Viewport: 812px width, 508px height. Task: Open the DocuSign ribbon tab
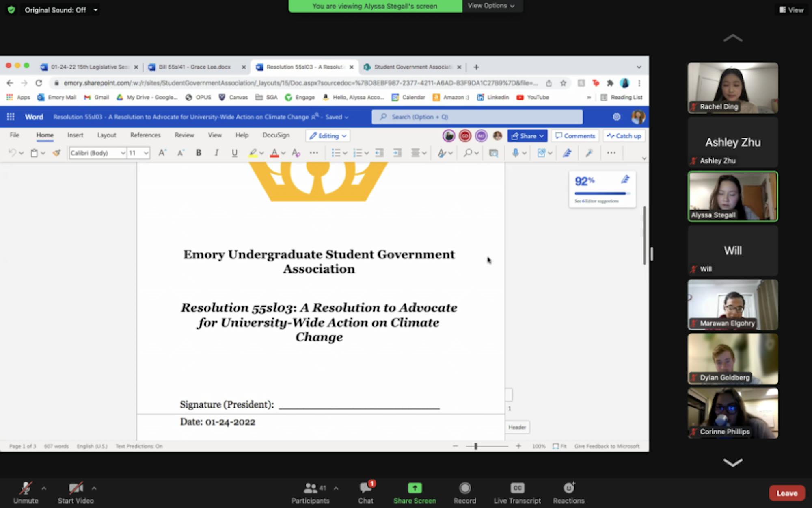pos(276,135)
